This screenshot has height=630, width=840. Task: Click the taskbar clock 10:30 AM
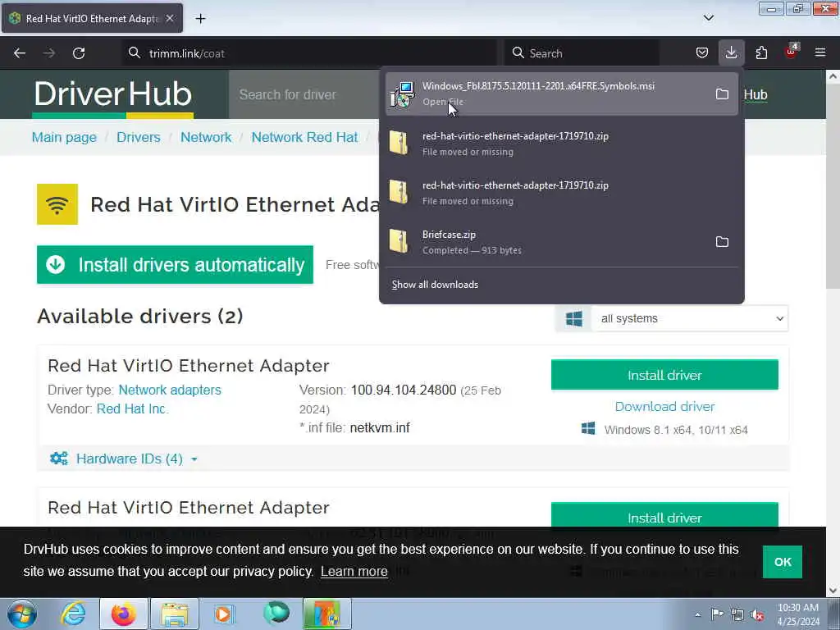click(798, 614)
